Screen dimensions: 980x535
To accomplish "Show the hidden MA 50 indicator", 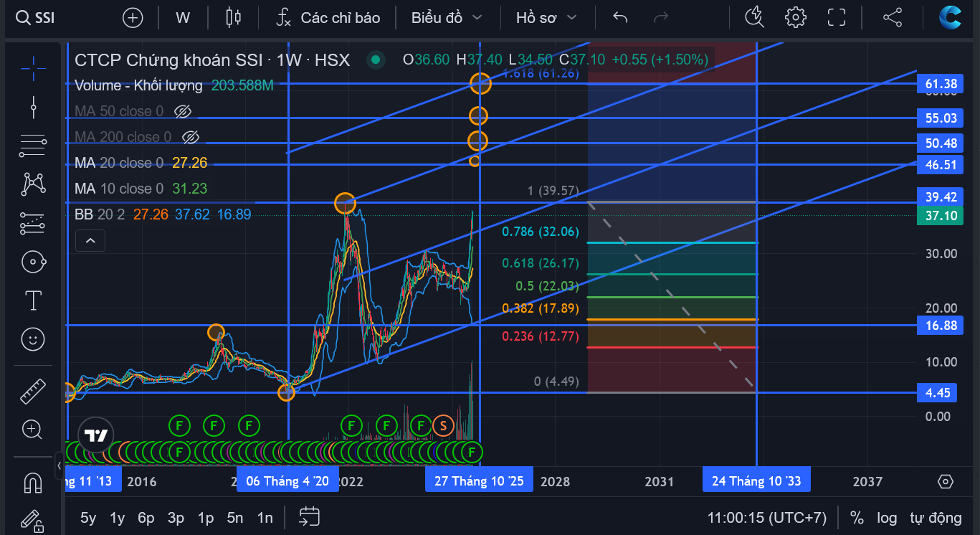I will click(184, 111).
